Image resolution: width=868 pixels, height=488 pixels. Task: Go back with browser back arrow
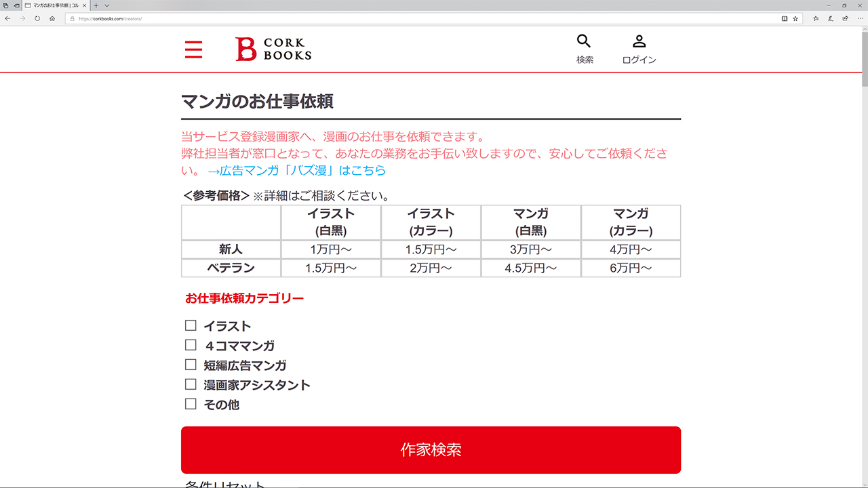point(7,18)
